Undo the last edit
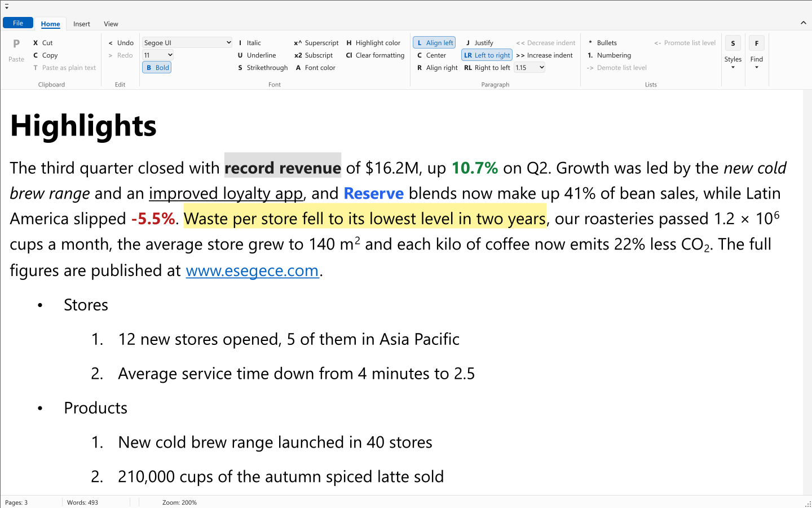Viewport: 812px width, 508px height. [121, 43]
